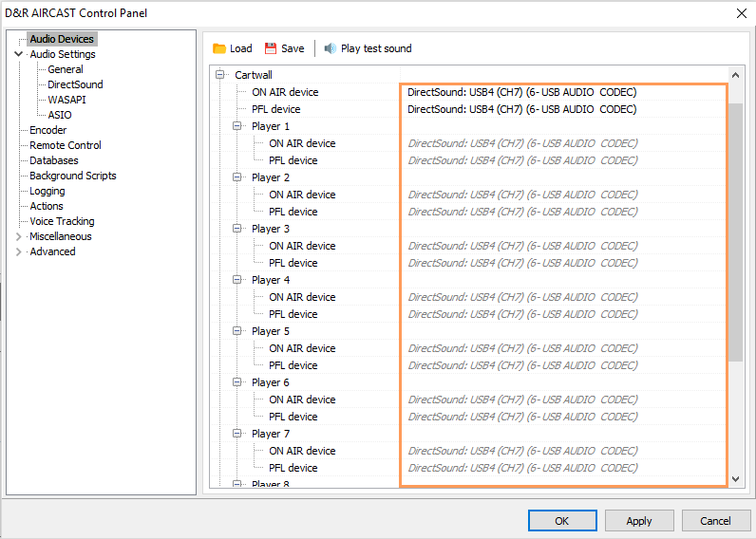This screenshot has width=756, height=539.
Task: Expand the Advanced tree node
Action: pos(19,251)
